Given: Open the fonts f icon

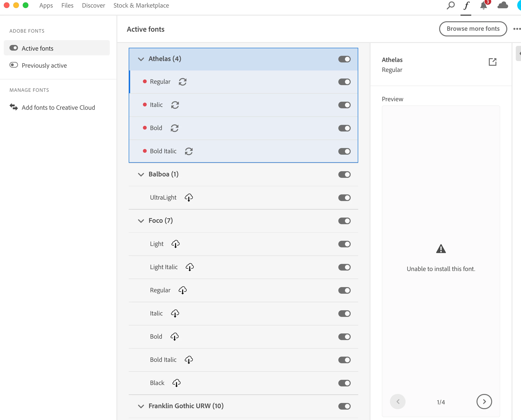Looking at the screenshot, I should pyautogui.click(x=466, y=5).
